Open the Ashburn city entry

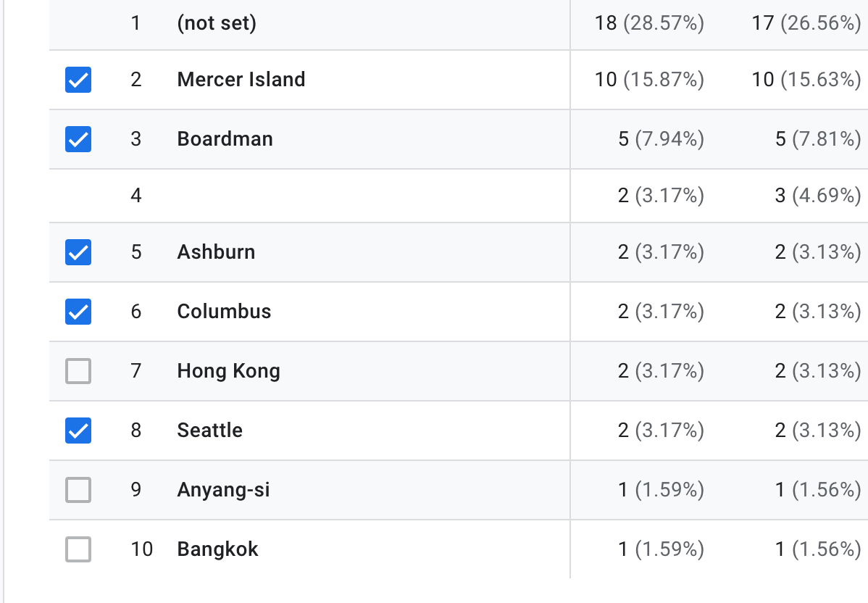216,252
